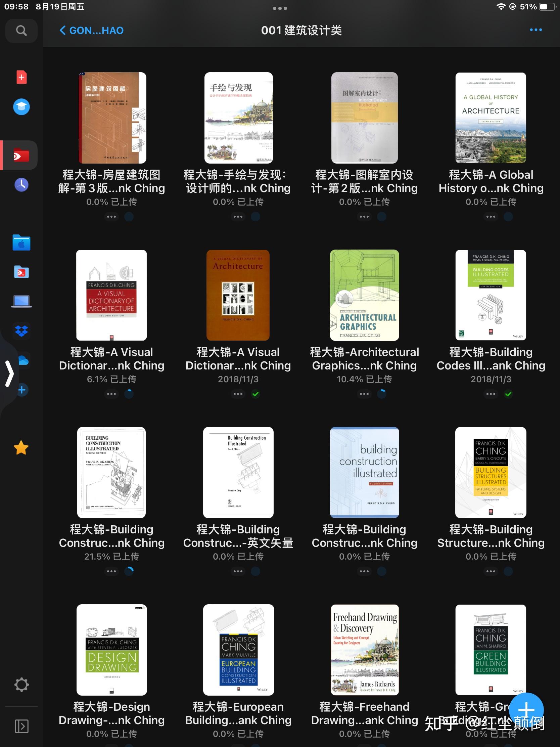560x747 pixels.
Task: Open Freehand Drawing & Discovery cover
Action: tap(365, 650)
